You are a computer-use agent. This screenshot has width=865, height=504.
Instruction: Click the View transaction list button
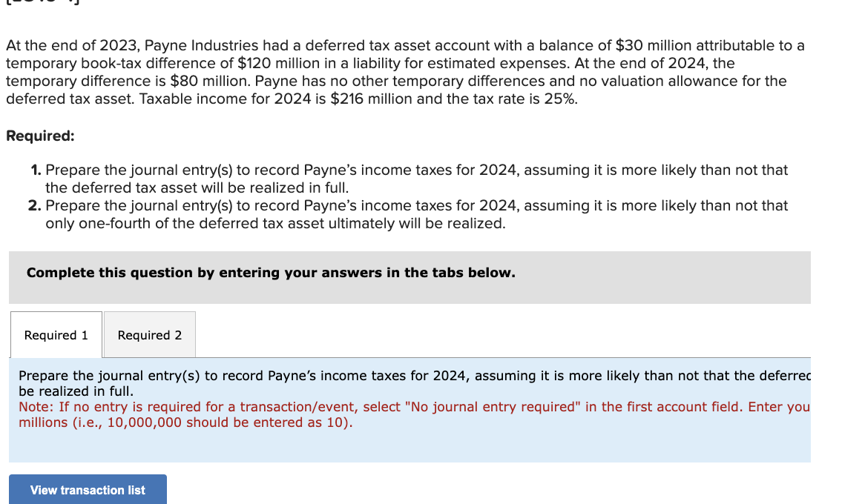[87, 489]
